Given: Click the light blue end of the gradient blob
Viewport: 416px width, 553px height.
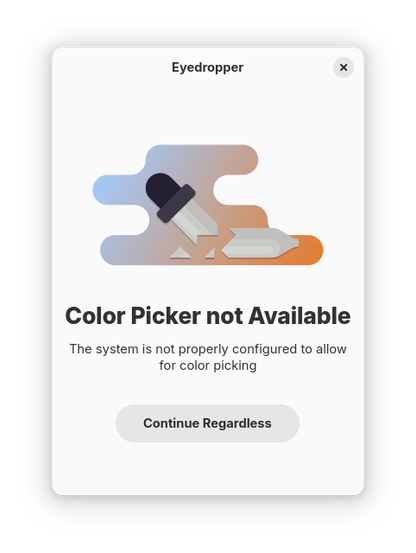Looking at the screenshot, I should click(x=105, y=190).
